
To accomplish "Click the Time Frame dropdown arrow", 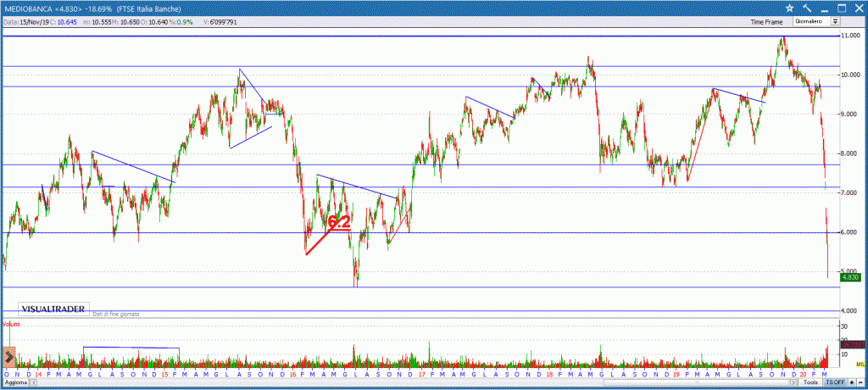I will pos(835,21).
